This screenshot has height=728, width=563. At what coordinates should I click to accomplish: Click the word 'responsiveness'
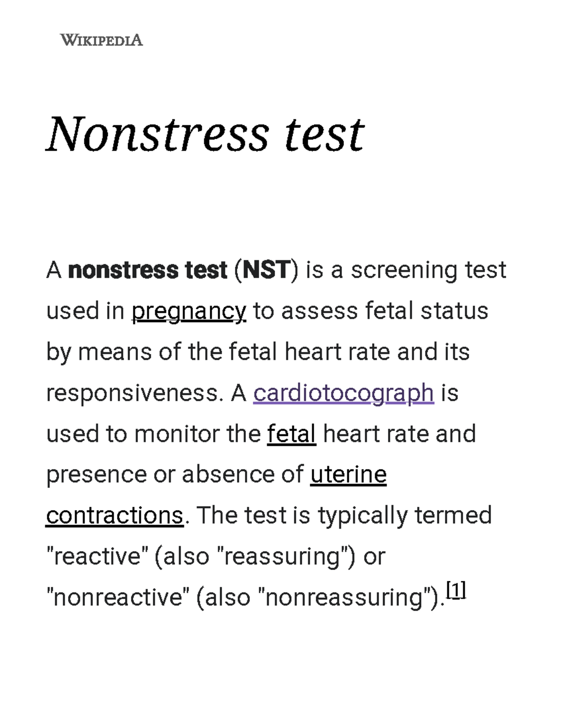[132, 393]
